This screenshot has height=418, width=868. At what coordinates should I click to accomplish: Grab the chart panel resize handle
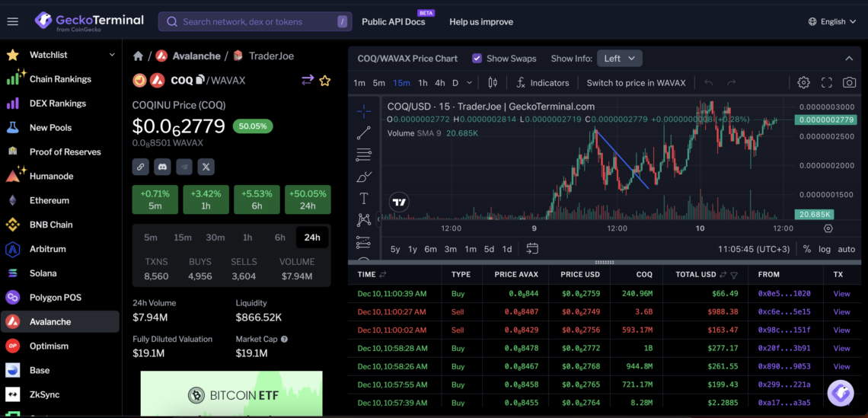pos(604,263)
